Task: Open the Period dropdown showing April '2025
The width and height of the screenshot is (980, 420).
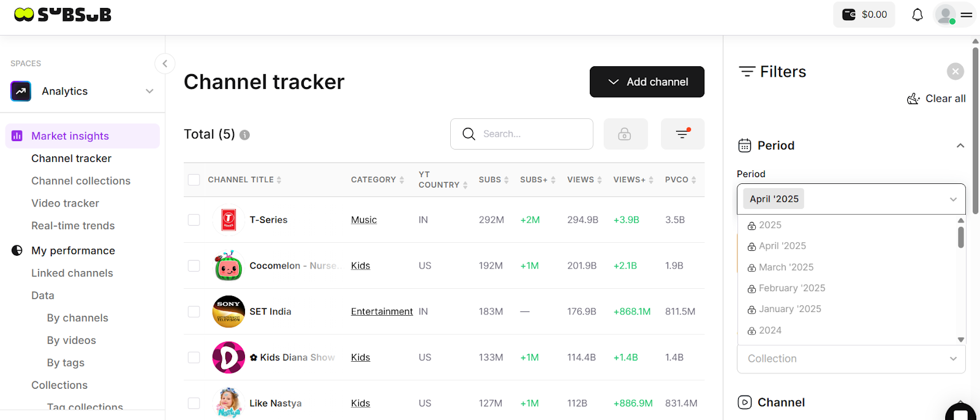Action: (x=851, y=199)
